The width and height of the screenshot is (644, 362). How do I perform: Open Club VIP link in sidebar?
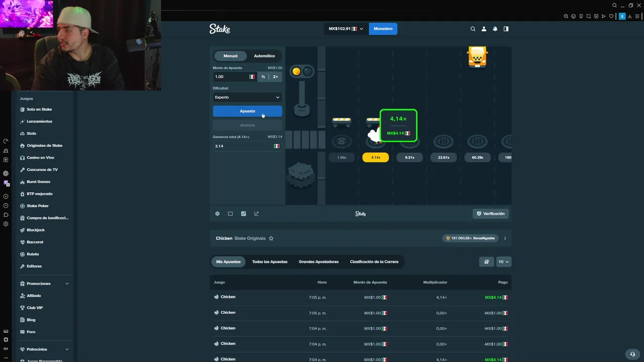point(35,308)
